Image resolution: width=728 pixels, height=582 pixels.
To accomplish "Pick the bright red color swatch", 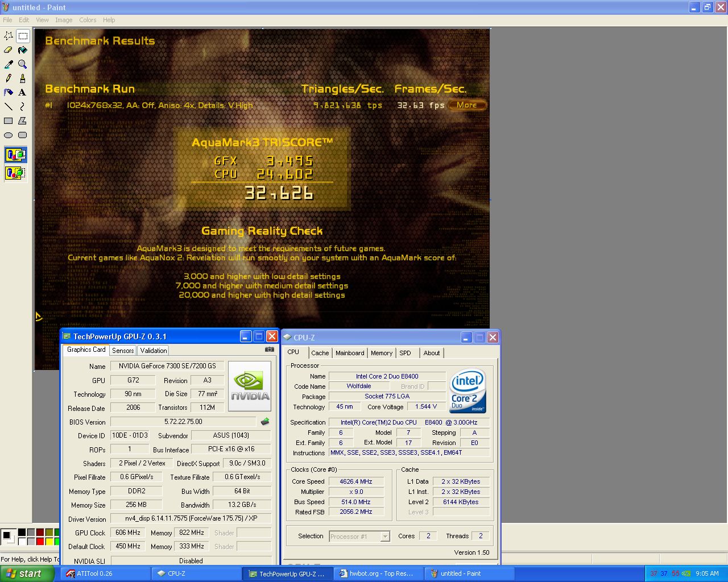I will pos(40,542).
